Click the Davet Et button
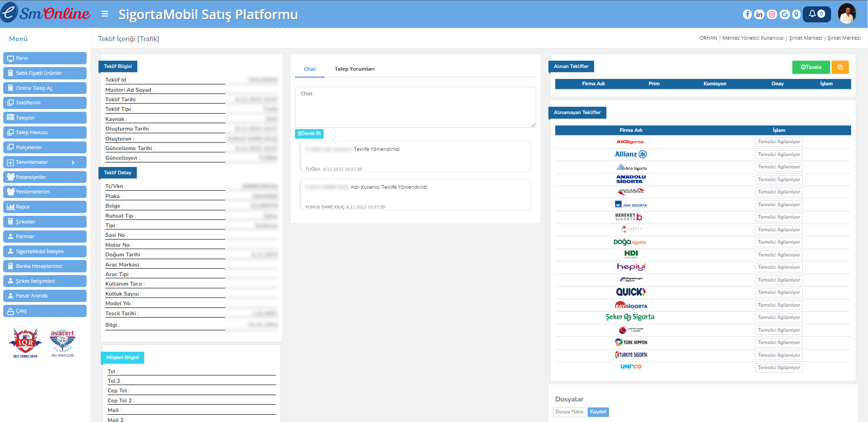This screenshot has width=868, height=422. tap(310, 134)
